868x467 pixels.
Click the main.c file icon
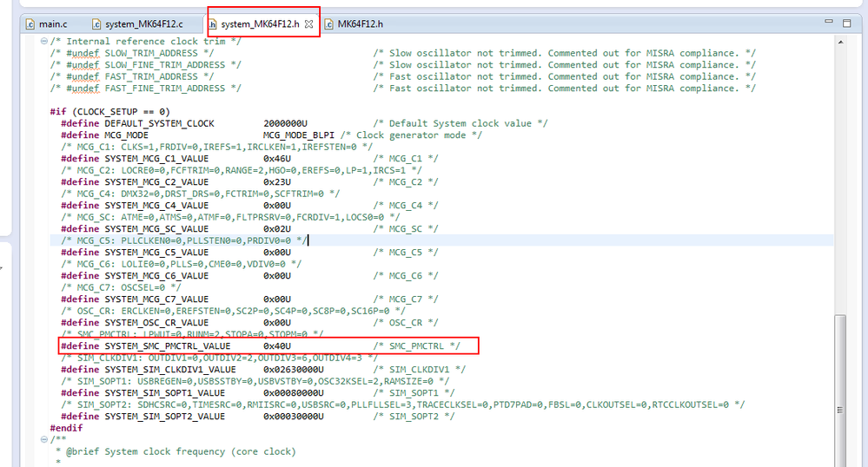coord(30,23)
